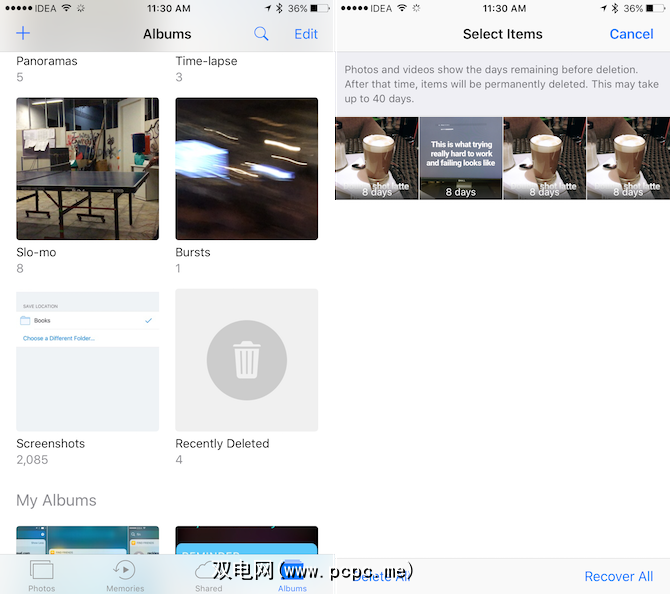The width and height of the screenshot is (670, 594).
Task: Tap the Albums title text
Action: point(167,34)
